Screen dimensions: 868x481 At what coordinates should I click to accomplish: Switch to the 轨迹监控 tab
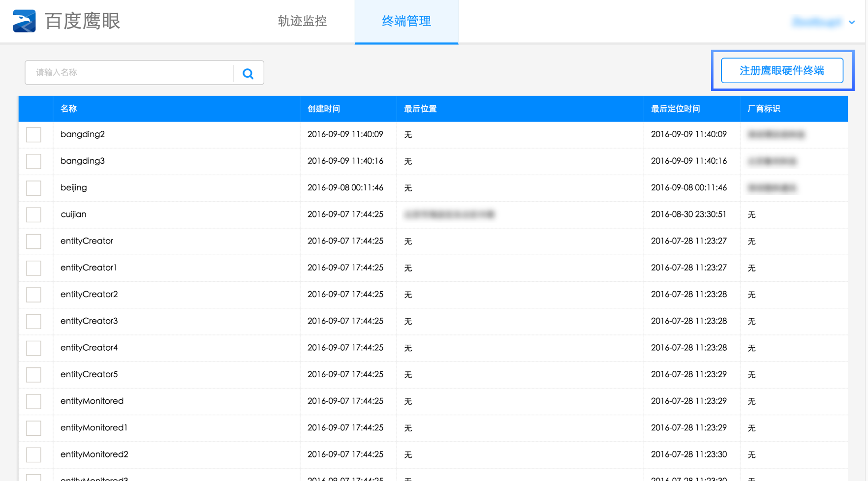pos(302,21)
